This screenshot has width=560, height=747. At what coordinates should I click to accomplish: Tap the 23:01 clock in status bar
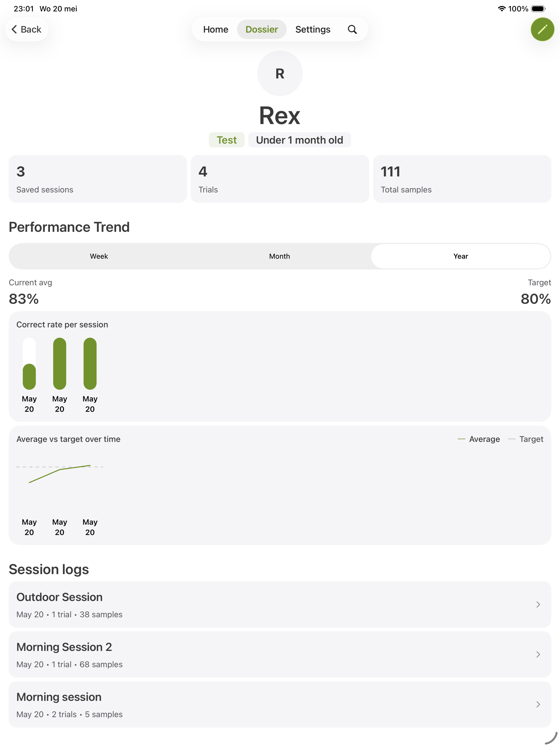click(x=24, y=9)
